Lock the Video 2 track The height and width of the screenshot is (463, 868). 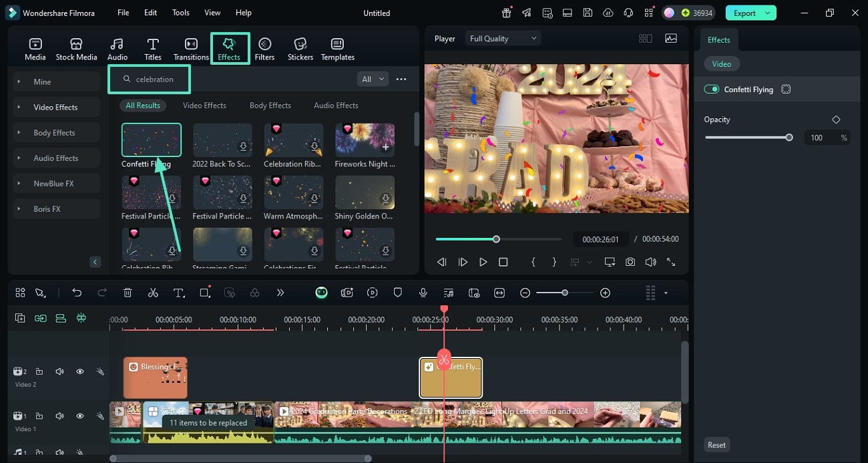[x=39, y=371]
